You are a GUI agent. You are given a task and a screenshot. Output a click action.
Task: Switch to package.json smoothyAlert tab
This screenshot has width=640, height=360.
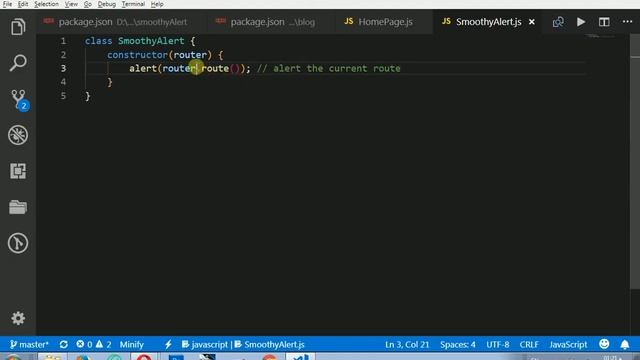point(121,22)
